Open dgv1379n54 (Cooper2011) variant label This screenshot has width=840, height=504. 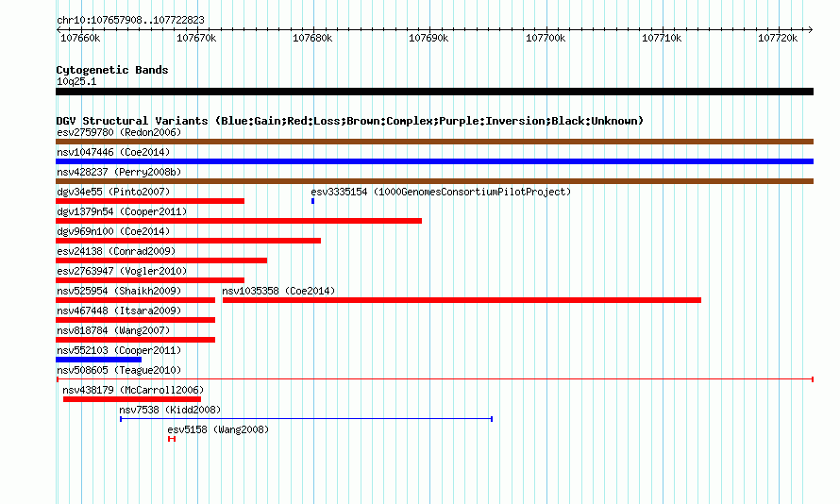[x=122, y=211]
